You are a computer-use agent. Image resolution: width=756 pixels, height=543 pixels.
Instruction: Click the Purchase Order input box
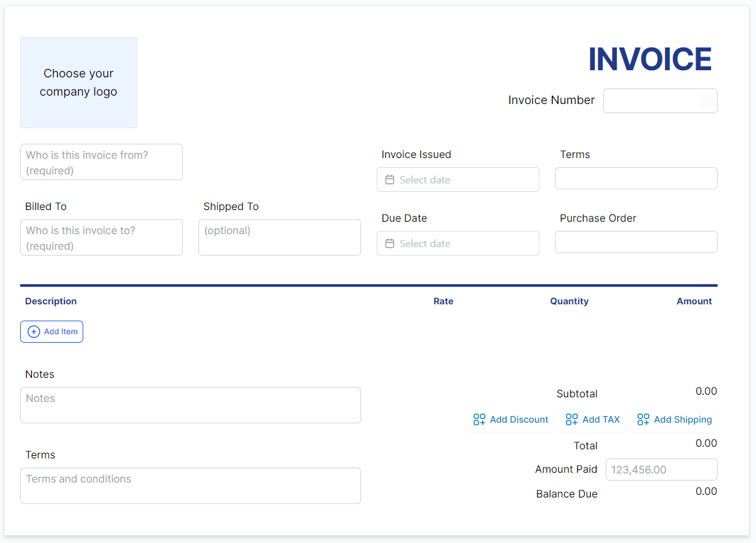(636, 242)
